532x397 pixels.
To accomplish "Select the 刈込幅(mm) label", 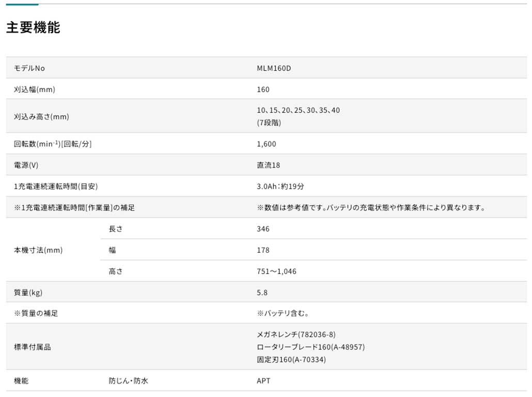I will click(34, 89).
